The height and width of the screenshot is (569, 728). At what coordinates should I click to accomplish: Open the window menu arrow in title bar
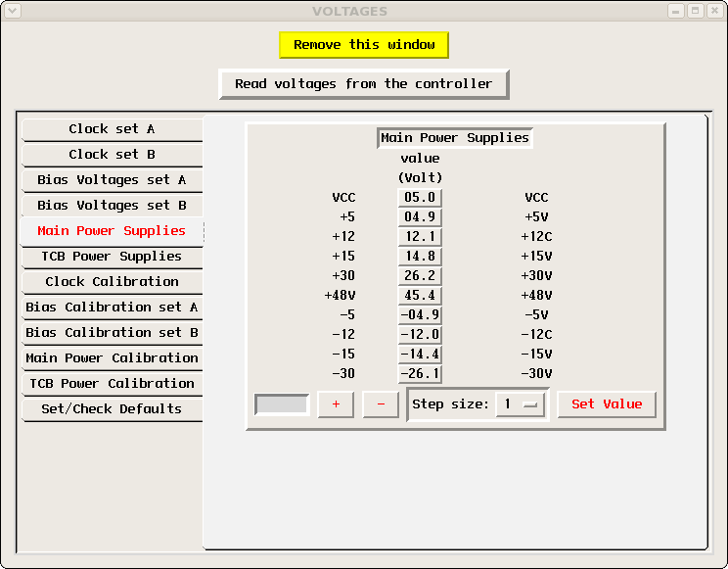point(13,11)
